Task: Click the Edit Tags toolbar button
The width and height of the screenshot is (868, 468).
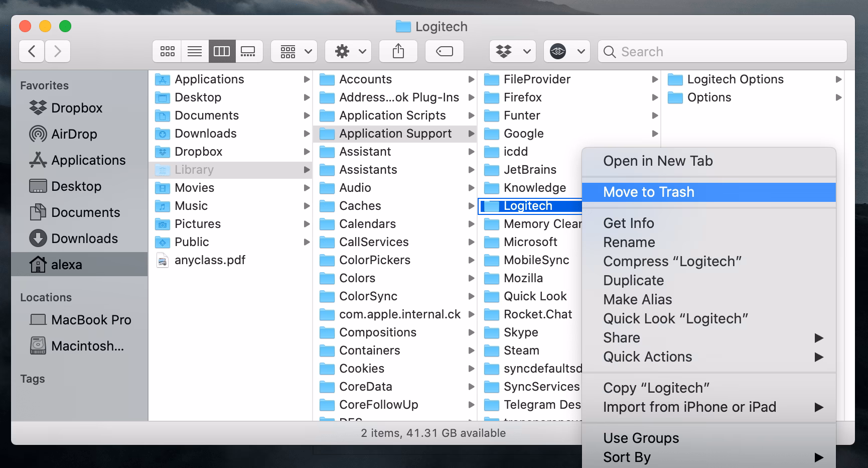Action: 445,51
